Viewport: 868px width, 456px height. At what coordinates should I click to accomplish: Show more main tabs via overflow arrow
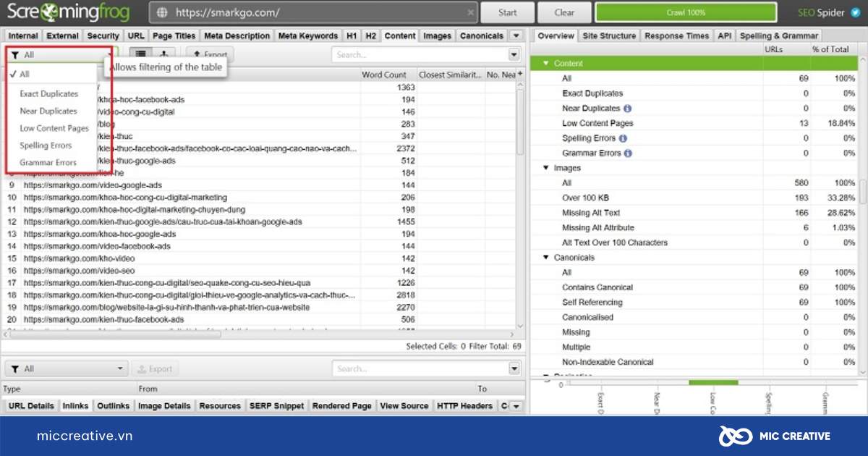pyautogui.click(x=516, y=35)
